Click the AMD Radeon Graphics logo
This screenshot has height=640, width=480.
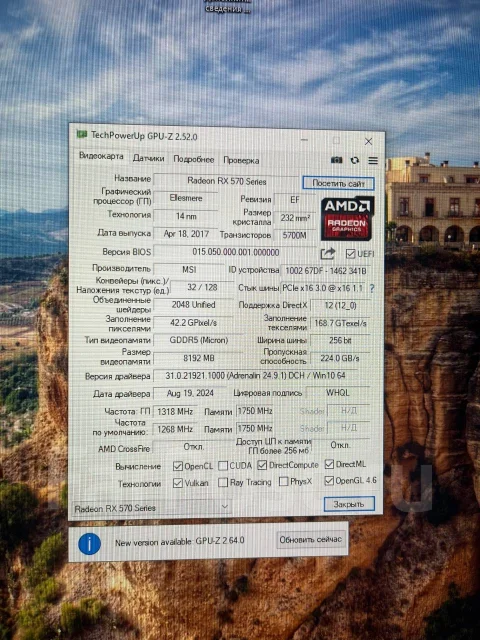[347, 218]
